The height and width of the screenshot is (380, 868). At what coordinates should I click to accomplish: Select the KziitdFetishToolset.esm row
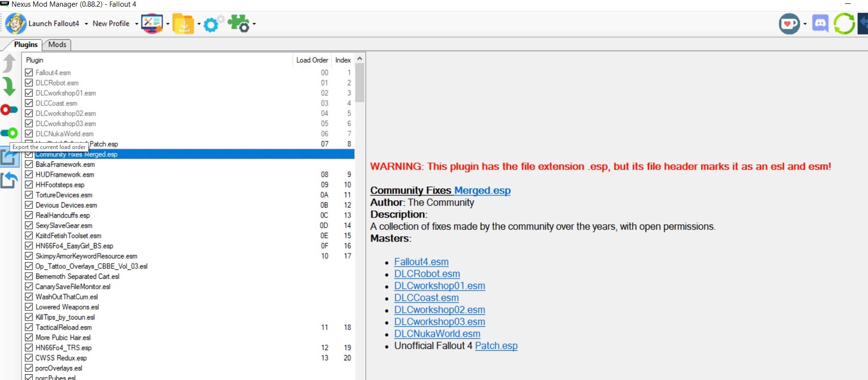189,236
